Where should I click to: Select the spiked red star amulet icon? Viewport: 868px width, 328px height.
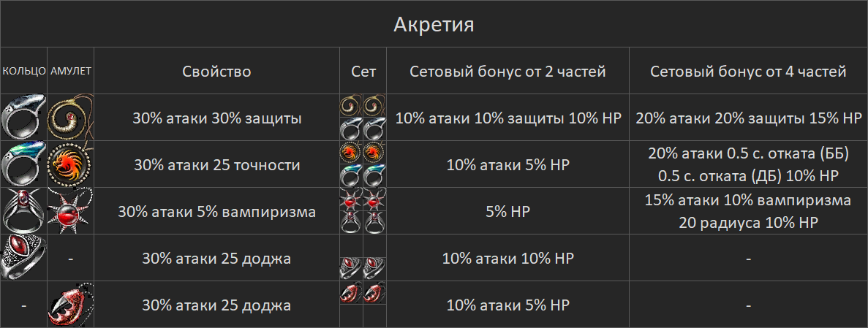coord(70,210)
